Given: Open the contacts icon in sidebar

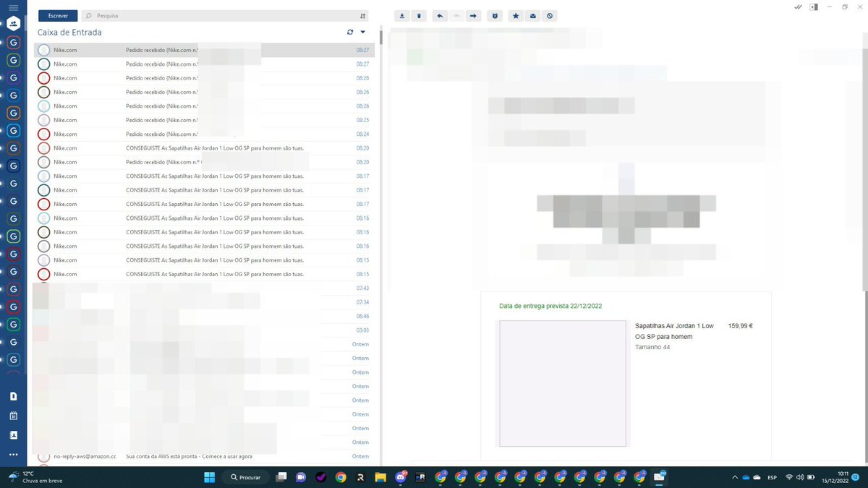Looking at the screenshot, I should pos(13,435).
